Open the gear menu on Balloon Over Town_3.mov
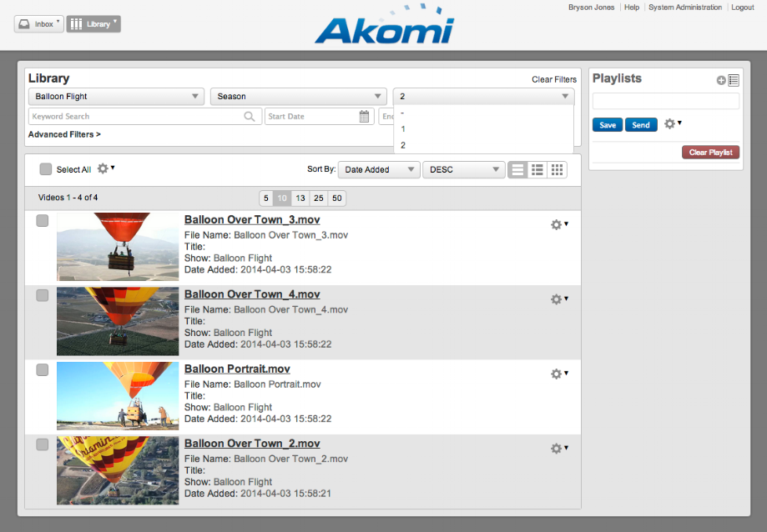Viewport: 767px width, 532px height. tap(556, 224)
